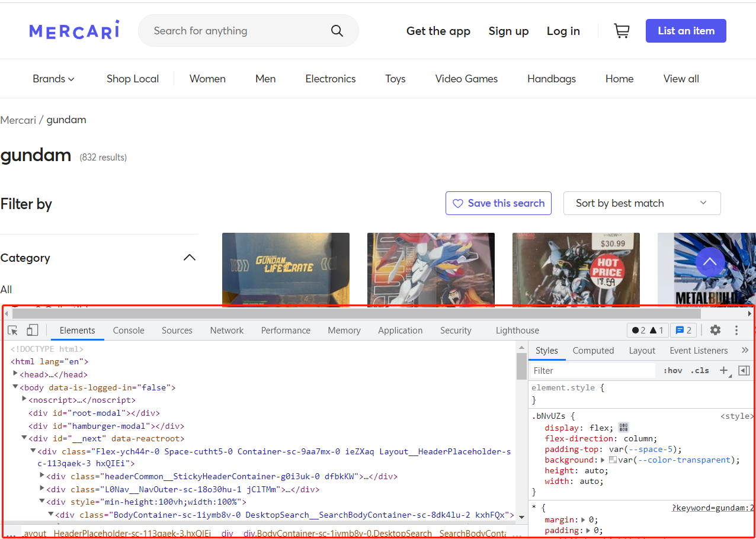Toggle the computed styles sidebar pane
Viewport: 756px width, 539px height.
point(744,371)
